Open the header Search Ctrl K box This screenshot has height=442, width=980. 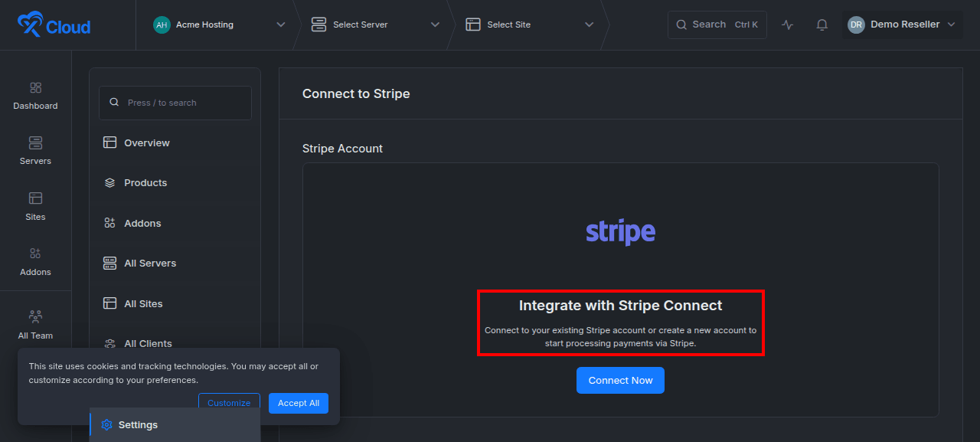[x=717, y=25]
